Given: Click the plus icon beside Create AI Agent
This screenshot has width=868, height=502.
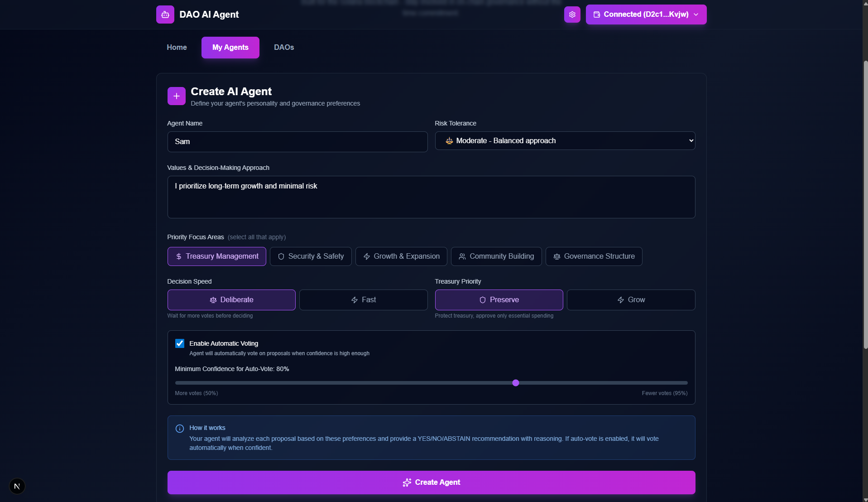Looking at the screenshot, I should pos(176,96).
